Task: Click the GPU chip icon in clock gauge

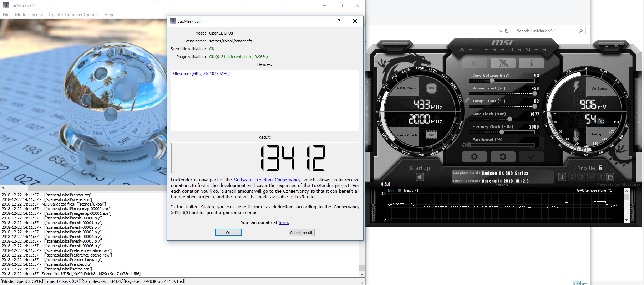Action: (431, 88)
